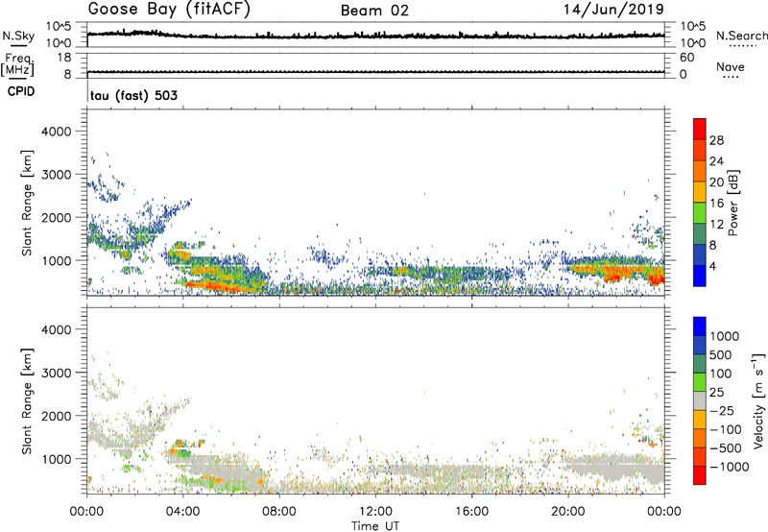Click "Slant Range [km]" label of power panel
The height and width of the screenshot is (532, 768).
click(x=27, y=203)
